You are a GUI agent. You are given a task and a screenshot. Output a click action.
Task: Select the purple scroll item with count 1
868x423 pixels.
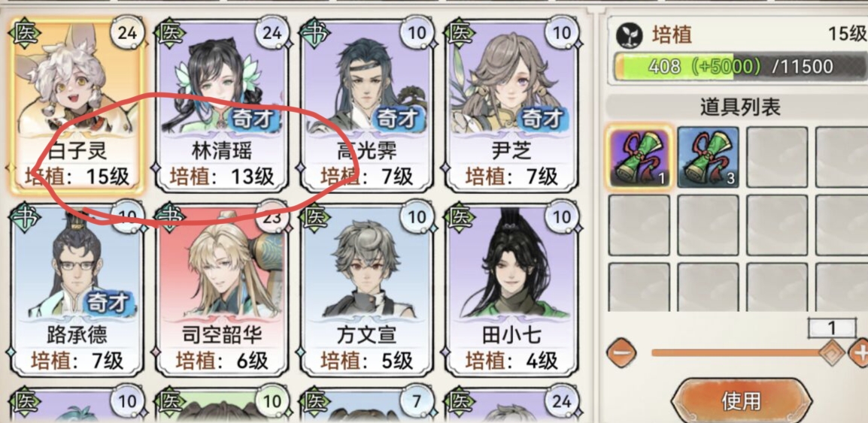(x=639, y=156)
